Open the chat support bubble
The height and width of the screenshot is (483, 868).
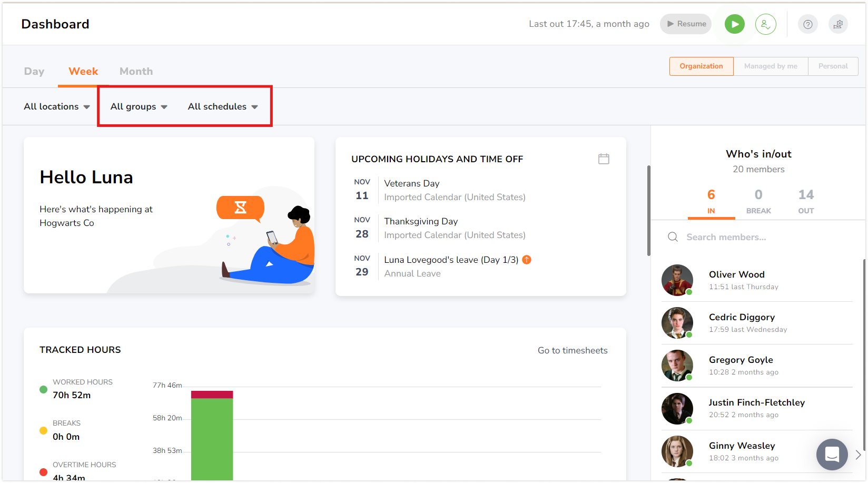[x=832, y=454]
